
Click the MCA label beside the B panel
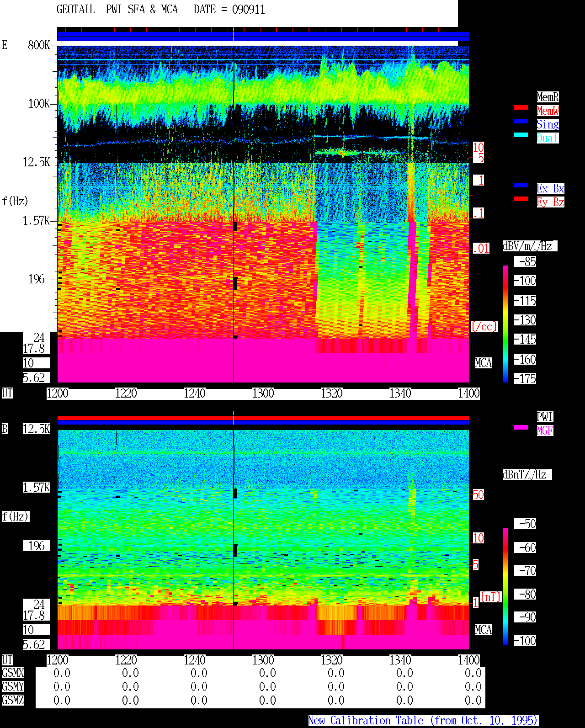point(484,630)
